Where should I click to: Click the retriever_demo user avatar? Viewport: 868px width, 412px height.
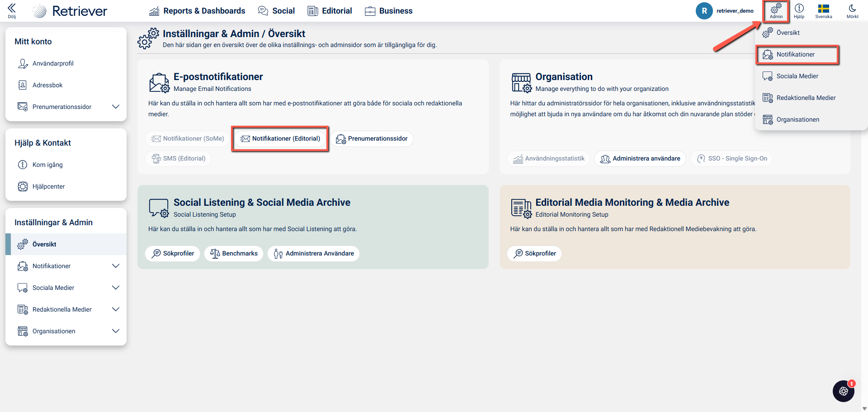pyautogui.click(x=704, y=11)
